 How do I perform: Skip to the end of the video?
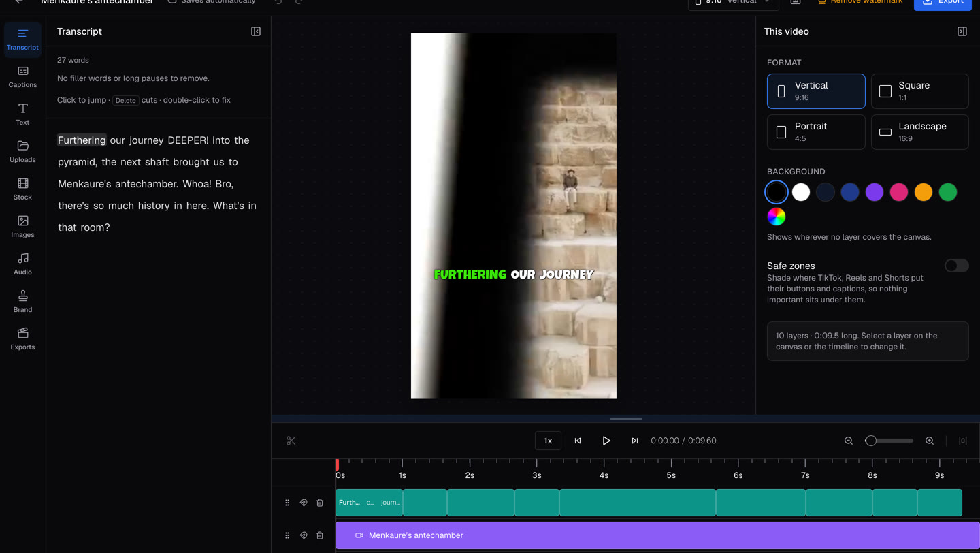click(635, 441)
